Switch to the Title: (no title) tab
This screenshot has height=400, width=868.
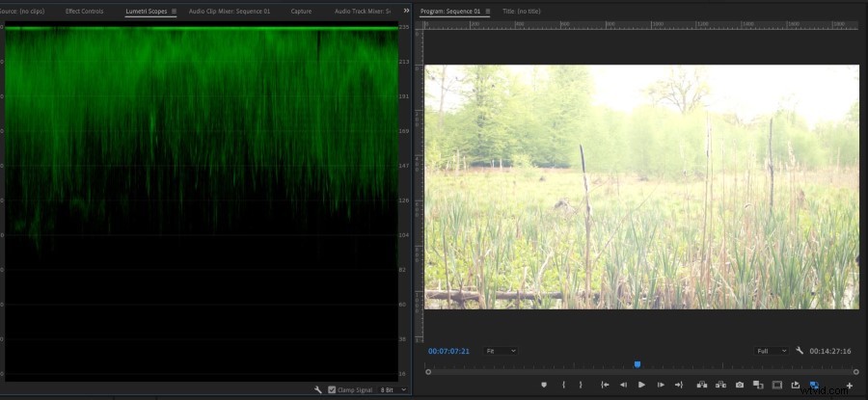tap(522, 11)
